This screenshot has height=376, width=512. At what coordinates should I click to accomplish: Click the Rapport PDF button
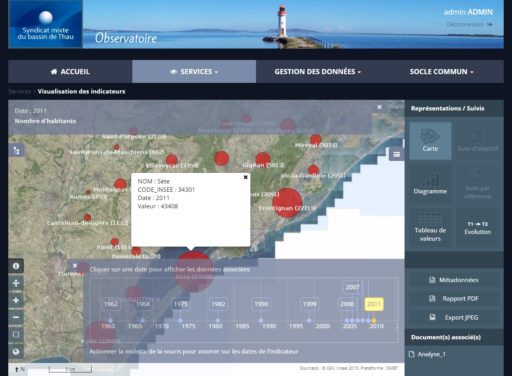[455, 299]
